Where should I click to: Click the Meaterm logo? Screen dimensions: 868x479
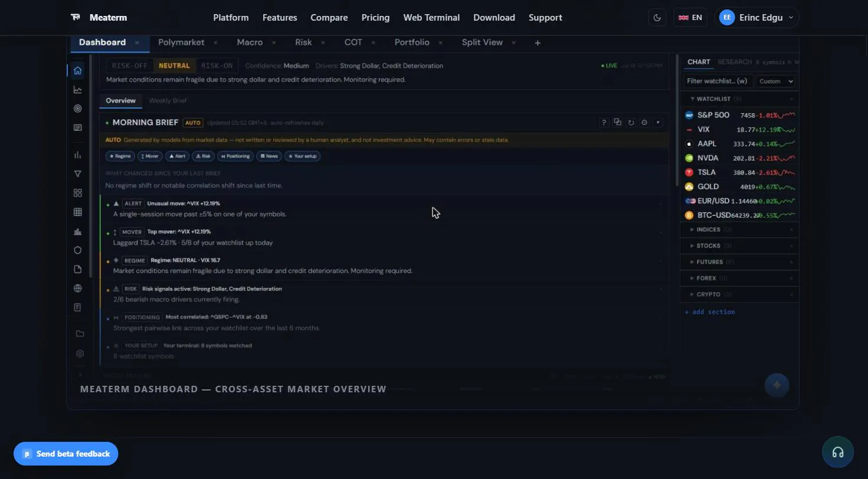[x=99, y=18]
